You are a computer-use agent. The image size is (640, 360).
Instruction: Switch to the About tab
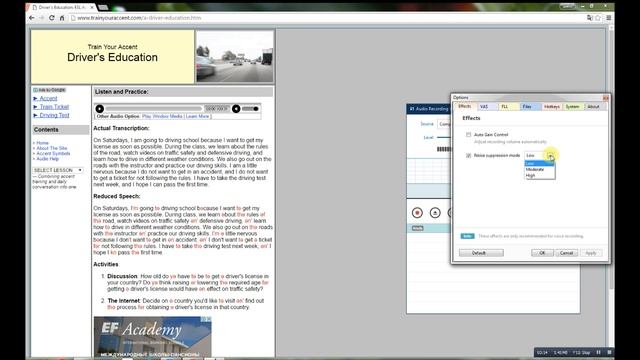coord(595,107)
